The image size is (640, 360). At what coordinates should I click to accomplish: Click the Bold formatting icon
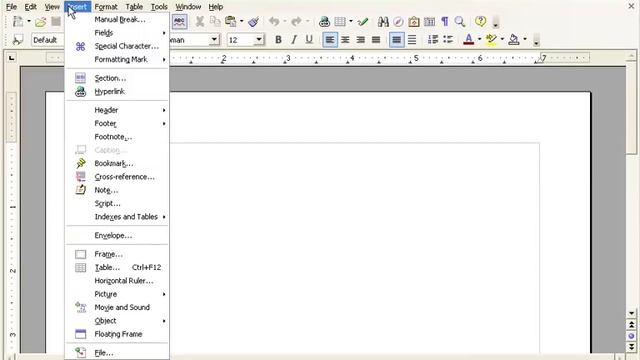[278, 40]
